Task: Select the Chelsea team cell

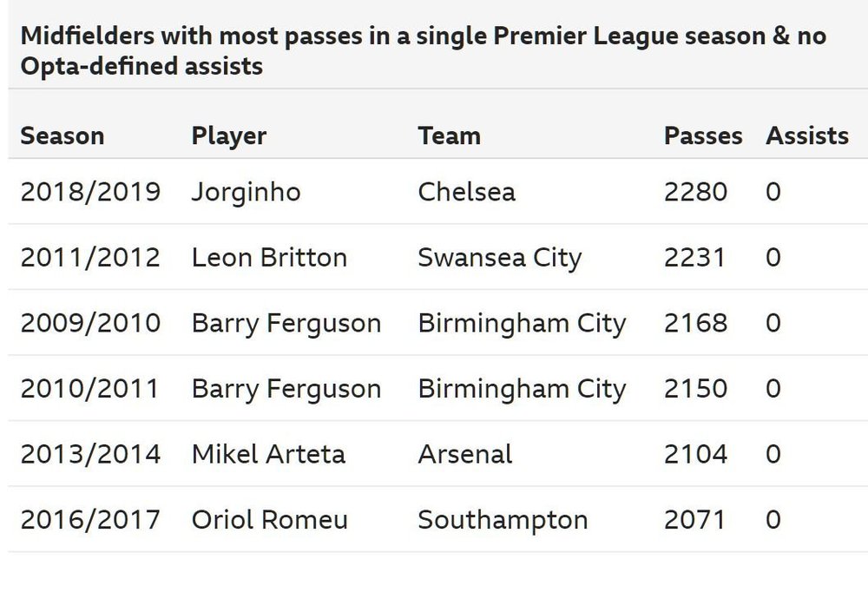Action: coord(467,192)
